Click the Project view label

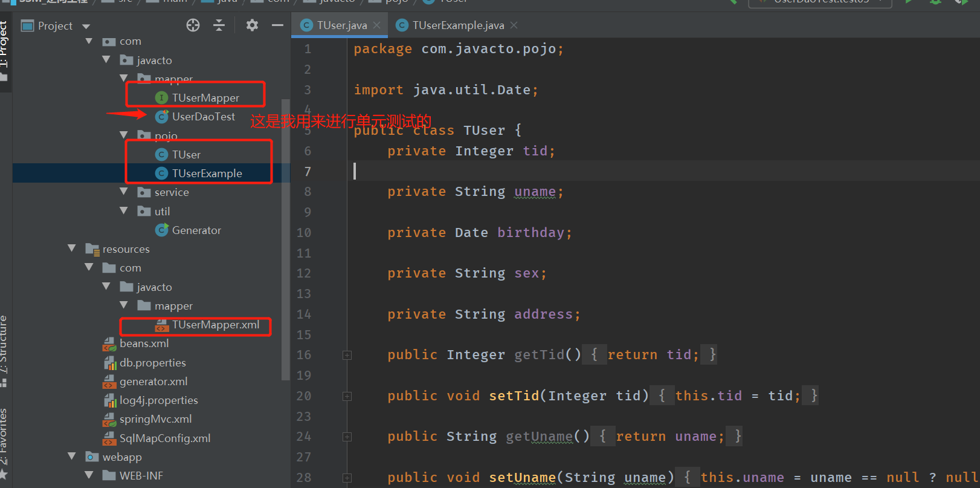(x=55, y=26)
